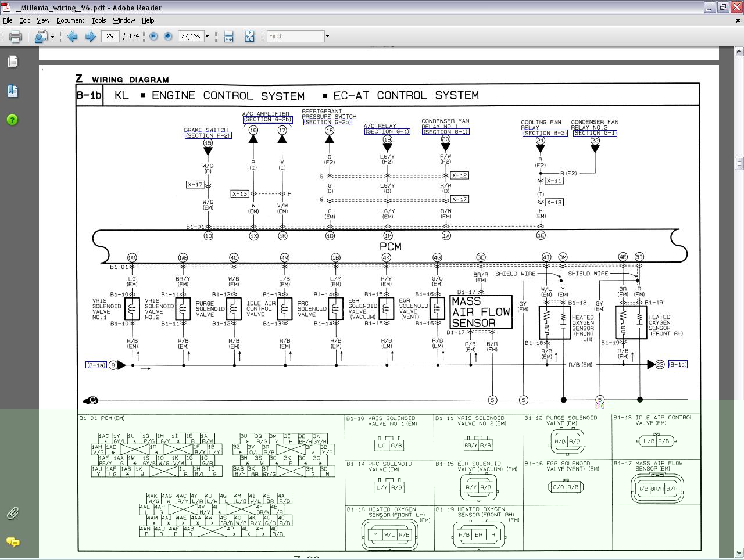Viewport: 744px width, 560px height.
Task: Open the Help menu
Action: 148,20
